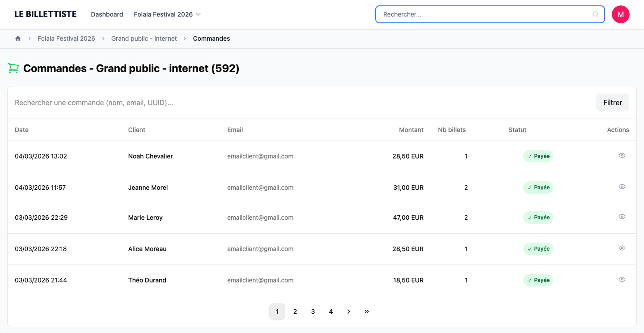Image resolution: width=644 pixels, height=333 pixels.
Task: Select client name Jeanne Morel
Action: (148, 188)
